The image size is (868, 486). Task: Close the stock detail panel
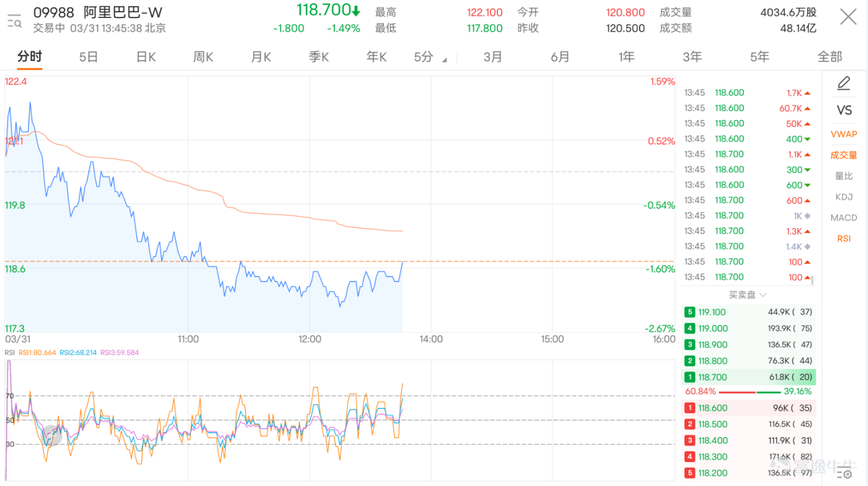click(x=848, y=17)
